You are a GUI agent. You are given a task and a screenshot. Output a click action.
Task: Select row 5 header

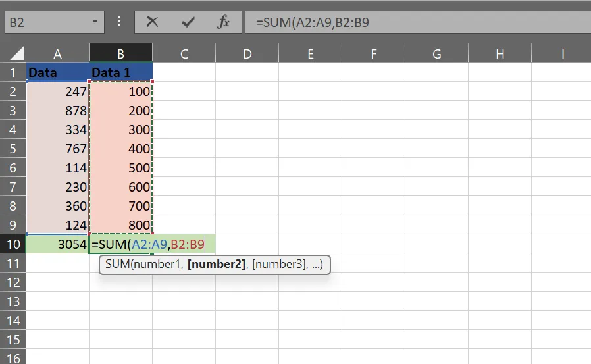(x=13, y=149)
